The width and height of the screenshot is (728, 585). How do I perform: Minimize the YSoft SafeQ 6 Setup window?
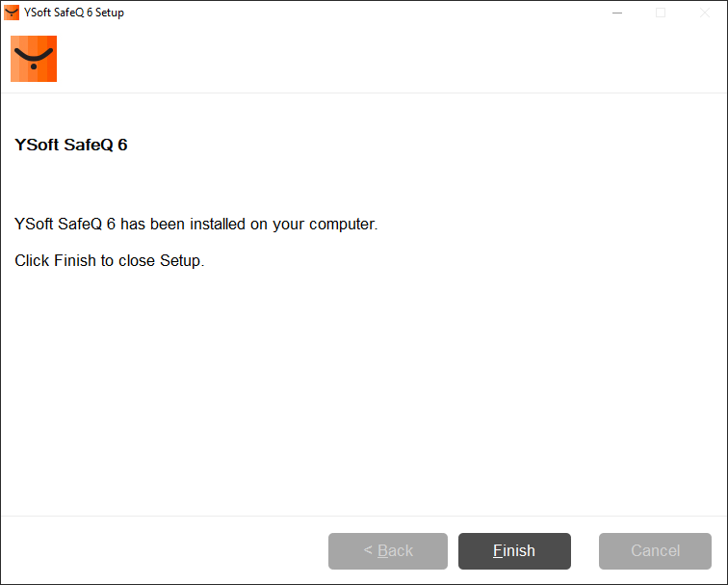(617, 13)
